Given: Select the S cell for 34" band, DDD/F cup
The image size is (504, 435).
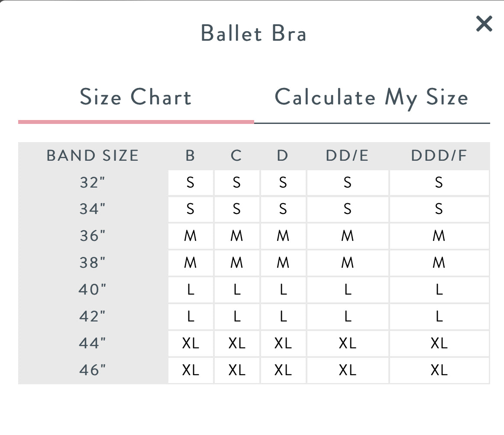Looking at the screenshot, I should pos(439,209).
